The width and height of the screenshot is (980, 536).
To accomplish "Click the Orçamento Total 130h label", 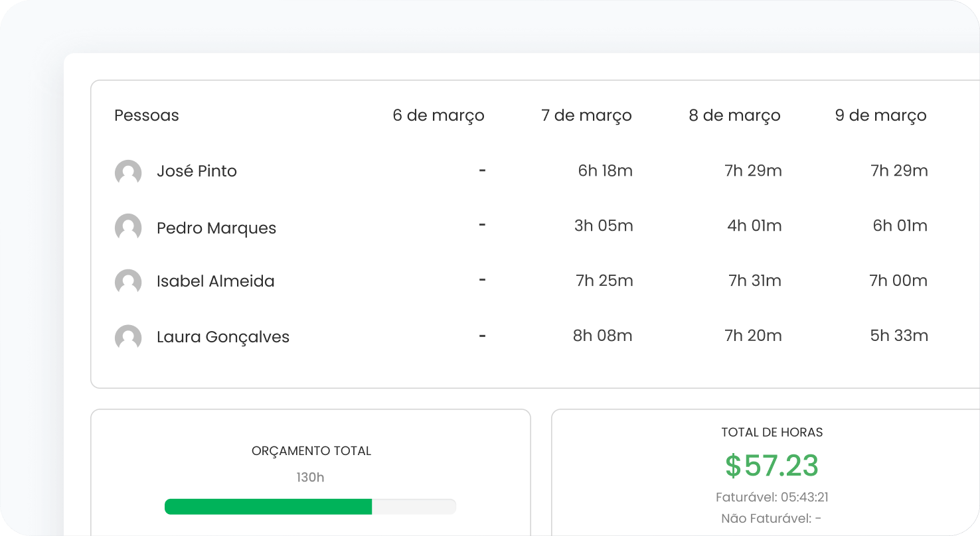I will click(310, 477).
